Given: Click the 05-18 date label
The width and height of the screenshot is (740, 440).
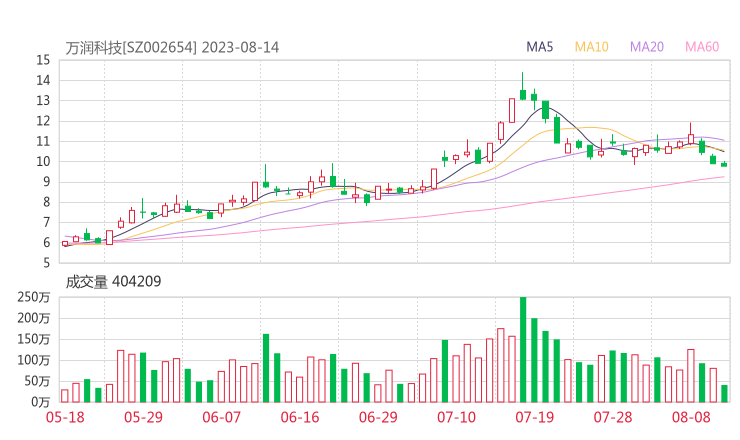Looking at the screenshot, I should [65, 417].
